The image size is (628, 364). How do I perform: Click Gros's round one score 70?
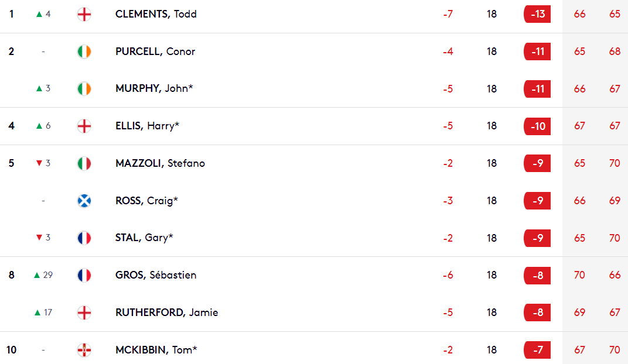579,275
